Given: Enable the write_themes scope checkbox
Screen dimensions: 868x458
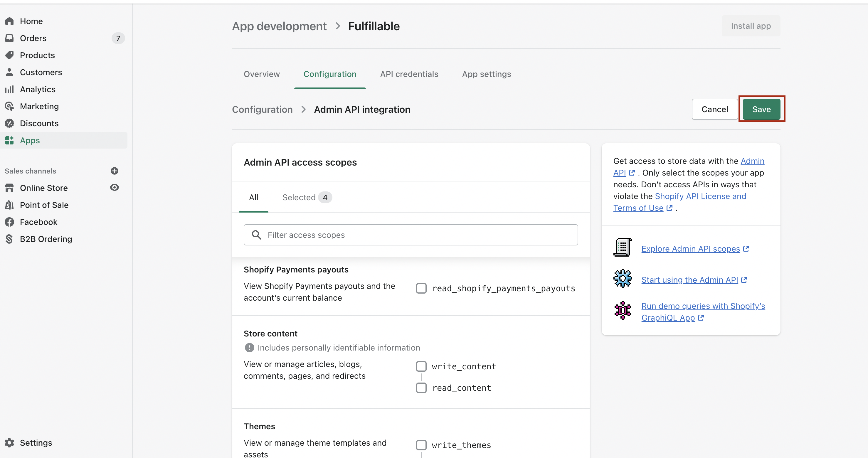Looking at the screenshot, I should point(421,445).
